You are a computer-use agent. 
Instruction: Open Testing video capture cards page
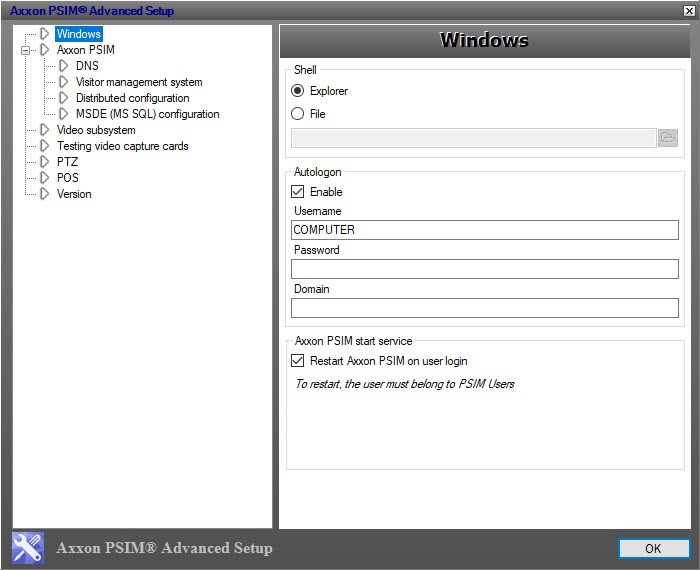point(122,146)
